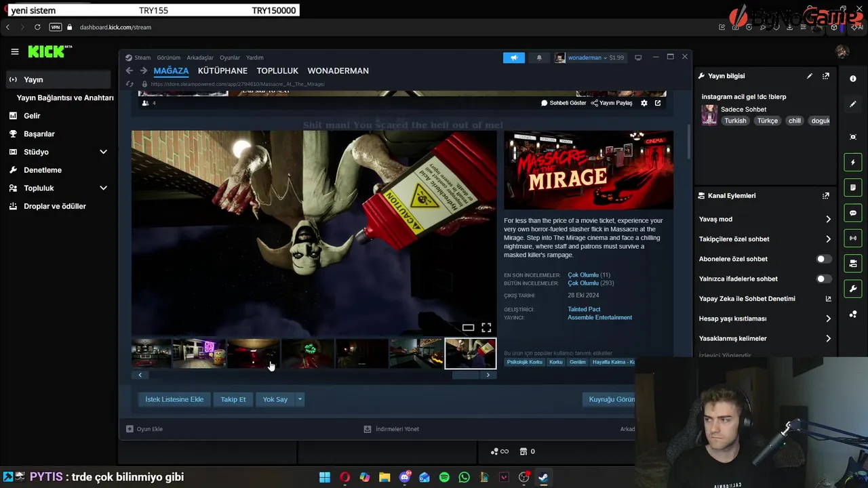Toggle Abonelere özel sohbet switch

823,259
